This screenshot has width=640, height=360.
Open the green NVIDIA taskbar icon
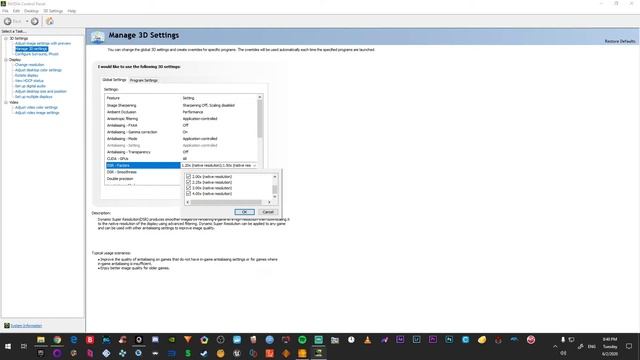[x=172, y=340]
